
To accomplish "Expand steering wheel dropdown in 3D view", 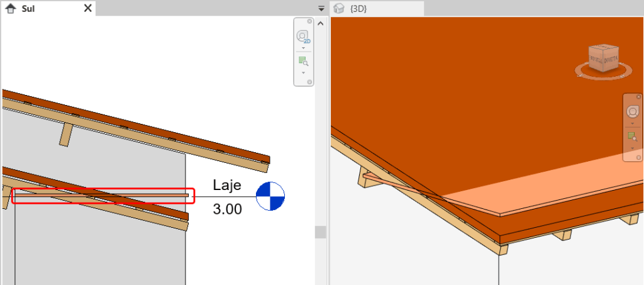I will click(632, 124).
